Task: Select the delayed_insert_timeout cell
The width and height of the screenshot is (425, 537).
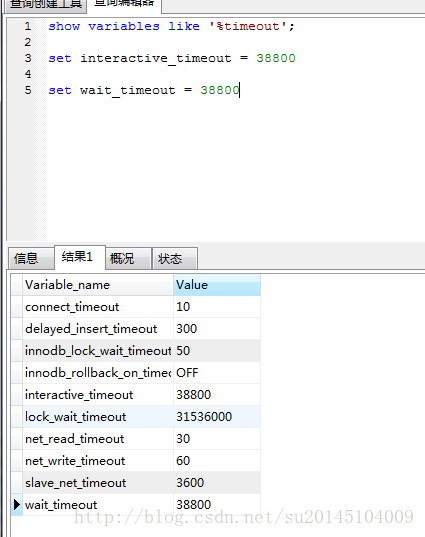Action: [98, 329]
